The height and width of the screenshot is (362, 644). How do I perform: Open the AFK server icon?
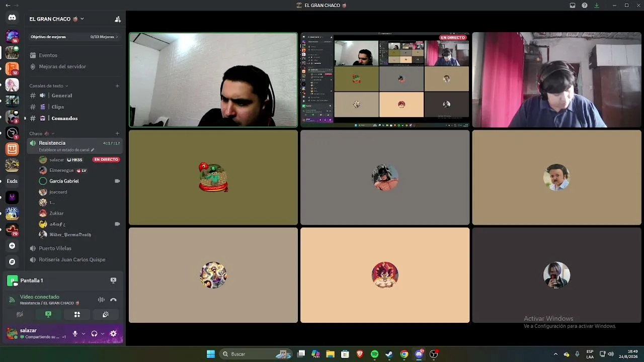tap(12, 213)
